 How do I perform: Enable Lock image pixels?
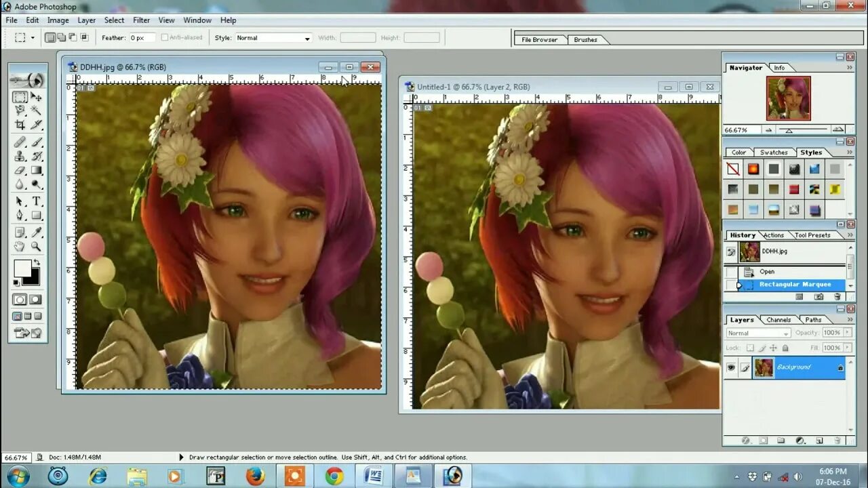762,348
